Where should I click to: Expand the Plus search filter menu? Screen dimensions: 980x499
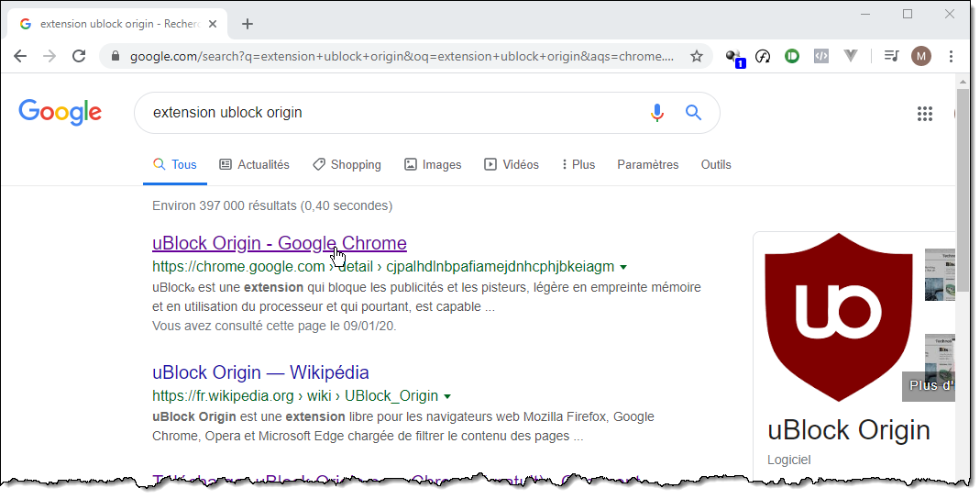pos(578,165)
